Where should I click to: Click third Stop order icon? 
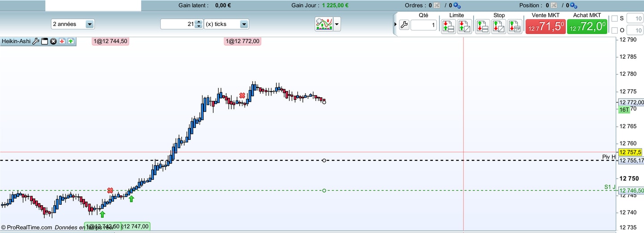pos(515,26)
